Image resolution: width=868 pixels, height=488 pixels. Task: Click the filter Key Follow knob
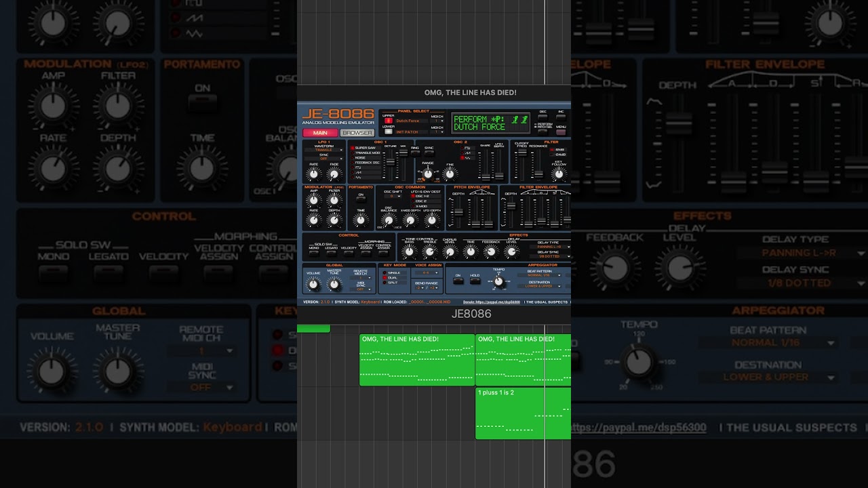click(x=559, y=174)
